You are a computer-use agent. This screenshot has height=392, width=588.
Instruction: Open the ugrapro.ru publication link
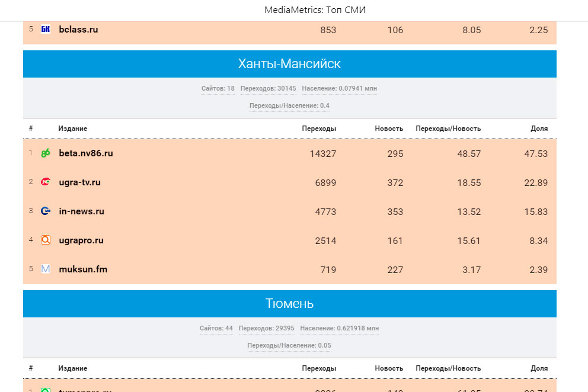[x=81, y=240]
